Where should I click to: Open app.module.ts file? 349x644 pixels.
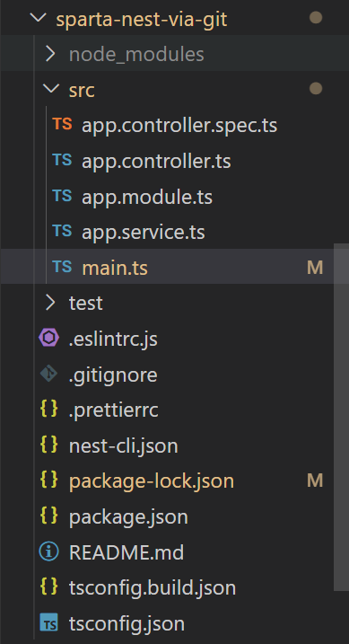[x=147, y=197]
